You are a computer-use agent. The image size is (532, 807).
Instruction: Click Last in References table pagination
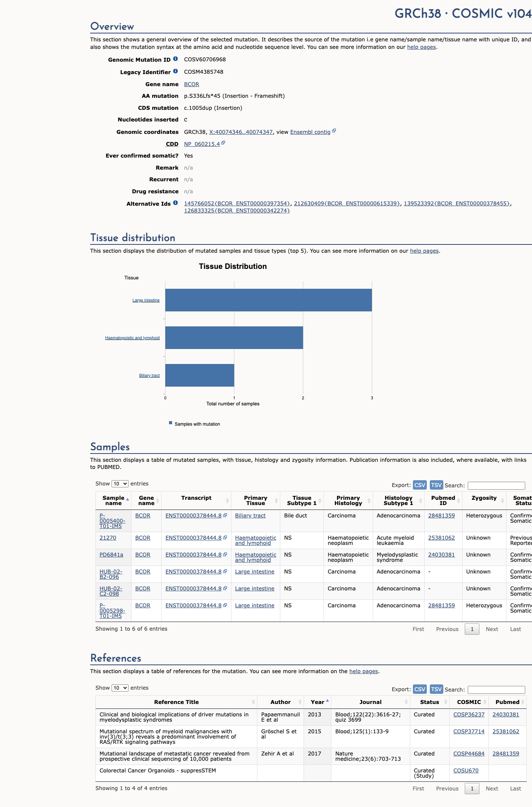click(x=515, y=789)
